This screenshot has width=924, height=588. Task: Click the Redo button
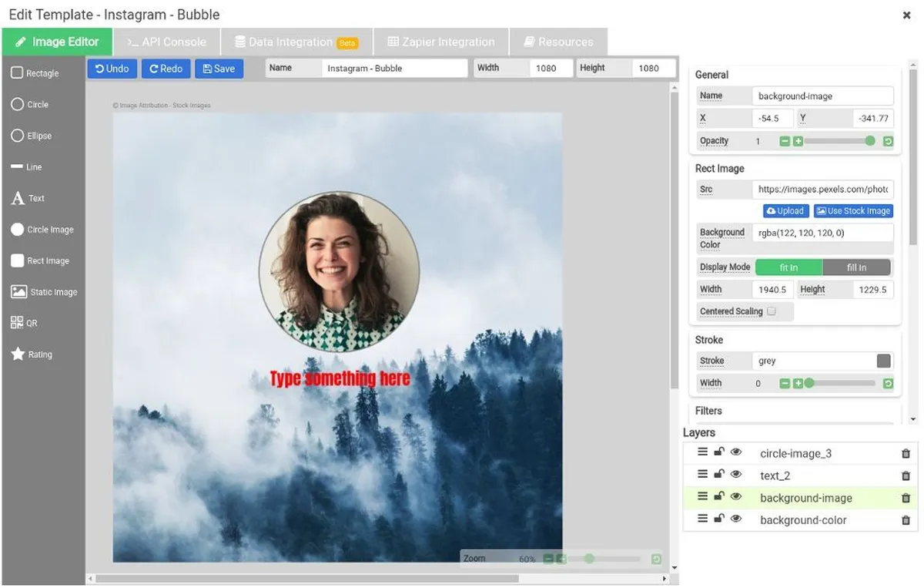coord(166,69)
